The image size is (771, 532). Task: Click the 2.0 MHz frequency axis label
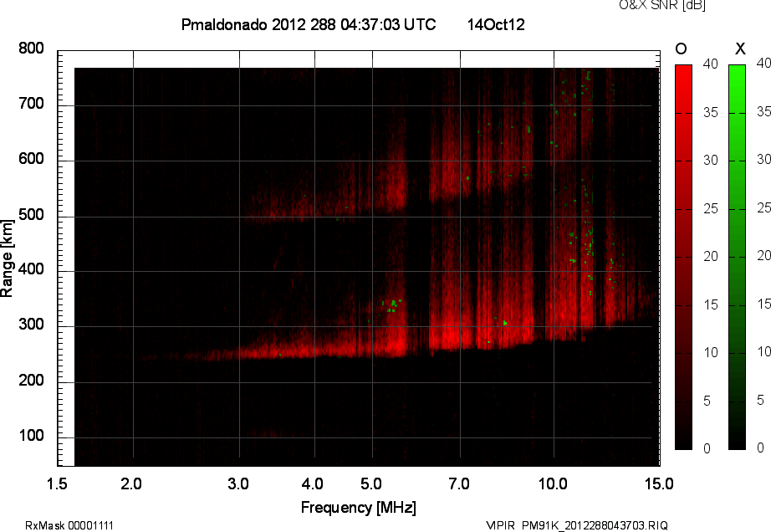pyautogui.click(x=131, y=483)
